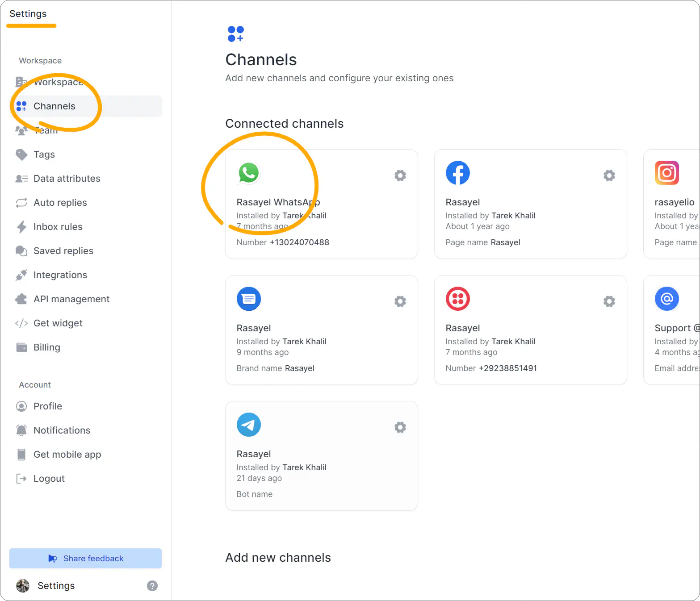Click the email @ channel icon
The width and height of the screenshot is (700, 601).
click(x=667, y=299)
